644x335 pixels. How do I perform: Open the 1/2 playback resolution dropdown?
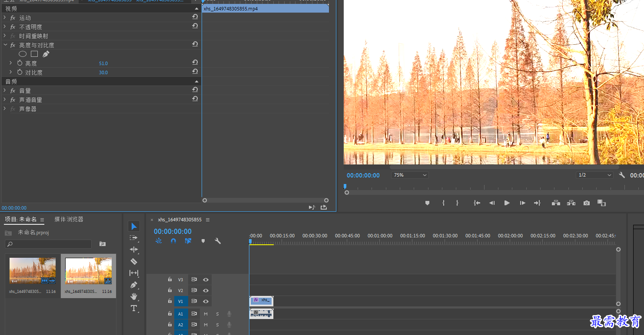point(595,175)
